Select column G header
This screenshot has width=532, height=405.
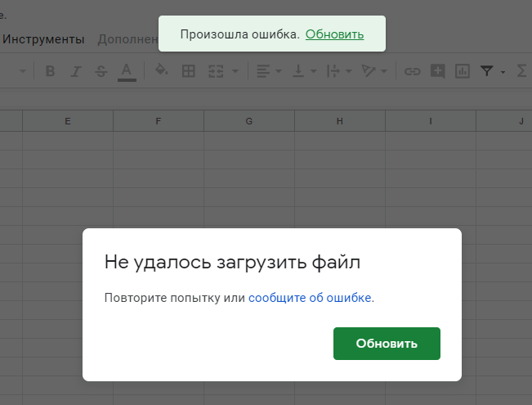248,121
